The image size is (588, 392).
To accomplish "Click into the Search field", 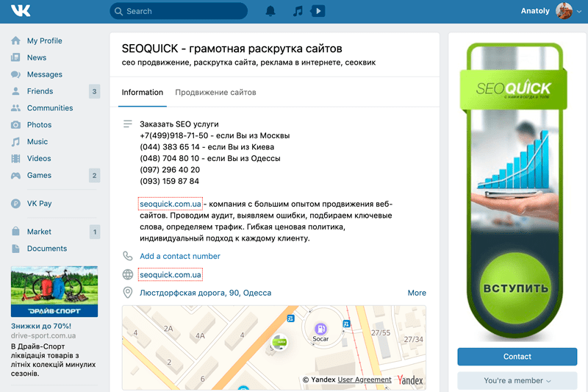I will [179, 11].
